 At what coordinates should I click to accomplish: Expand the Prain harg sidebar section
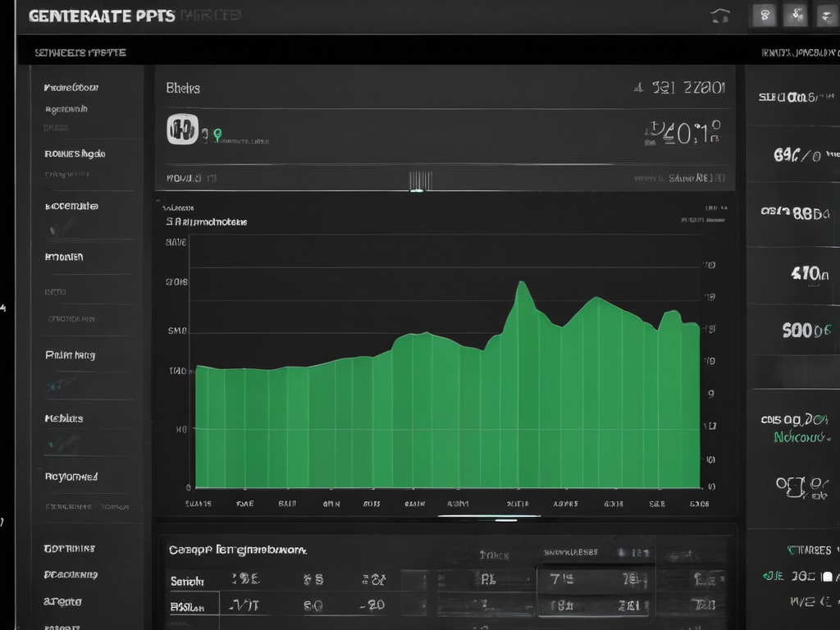pyautogui.click(x=71, y=354)
